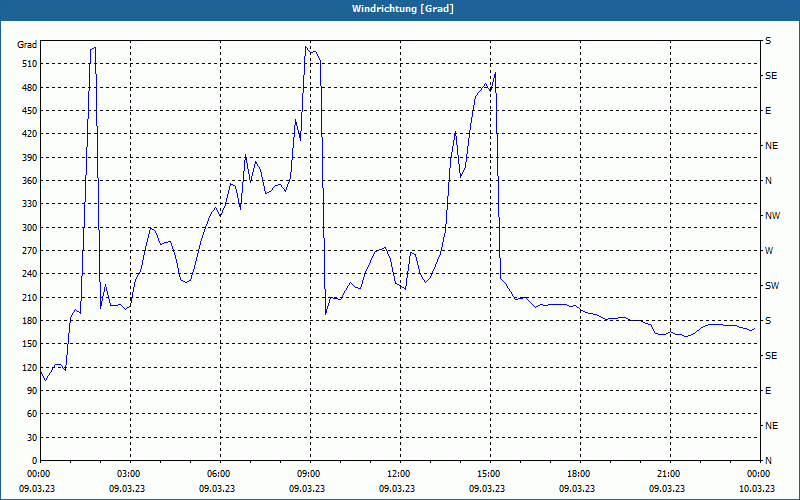Screen dimensions: 800x500
Task: Click the S compass label level with 180
Action: [x=768, y=321]
